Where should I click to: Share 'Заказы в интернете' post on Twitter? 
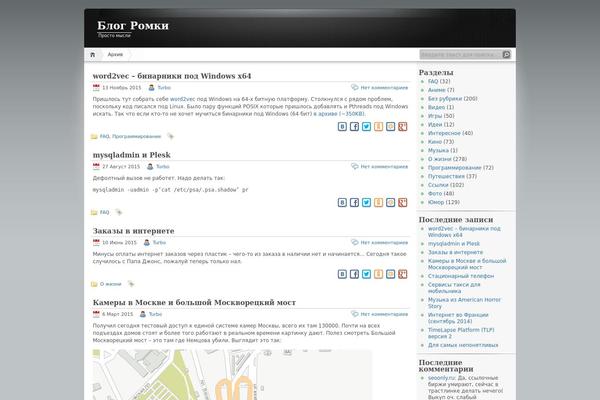click(366, 274)
